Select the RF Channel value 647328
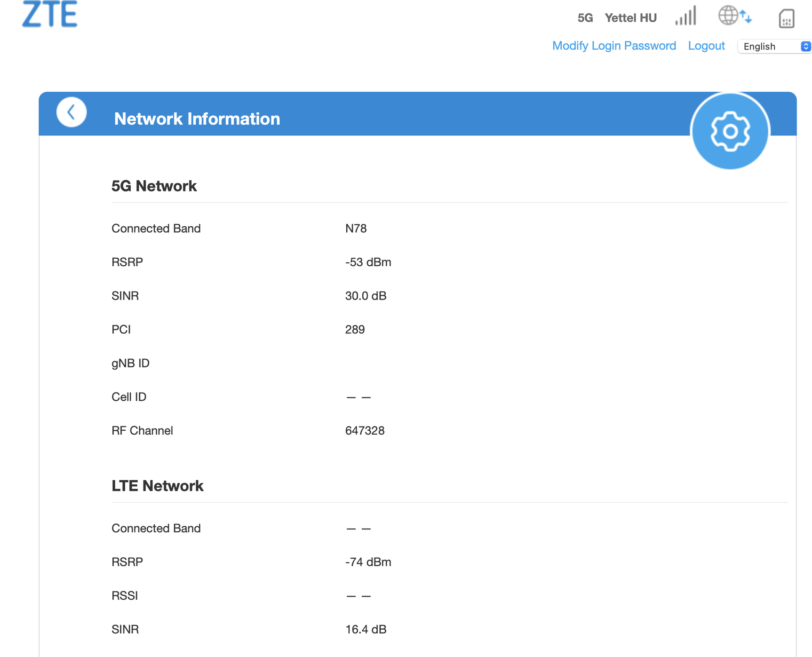The width and height of the screenshot is (812, 657). [365, 431]
